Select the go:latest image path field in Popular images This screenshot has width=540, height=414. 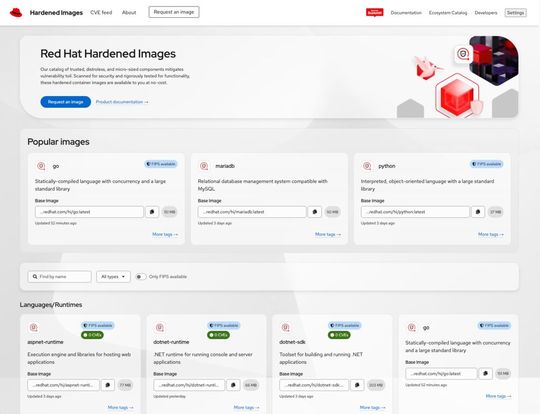[89, 212]
